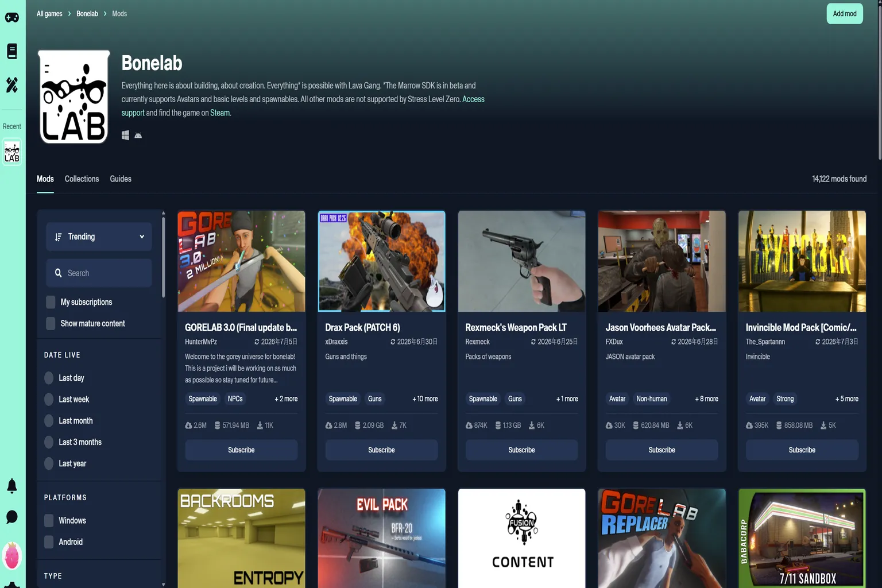Select the Last 3 months radio option
Viewport: 882px width, 588px height.
tap(49, 442)
